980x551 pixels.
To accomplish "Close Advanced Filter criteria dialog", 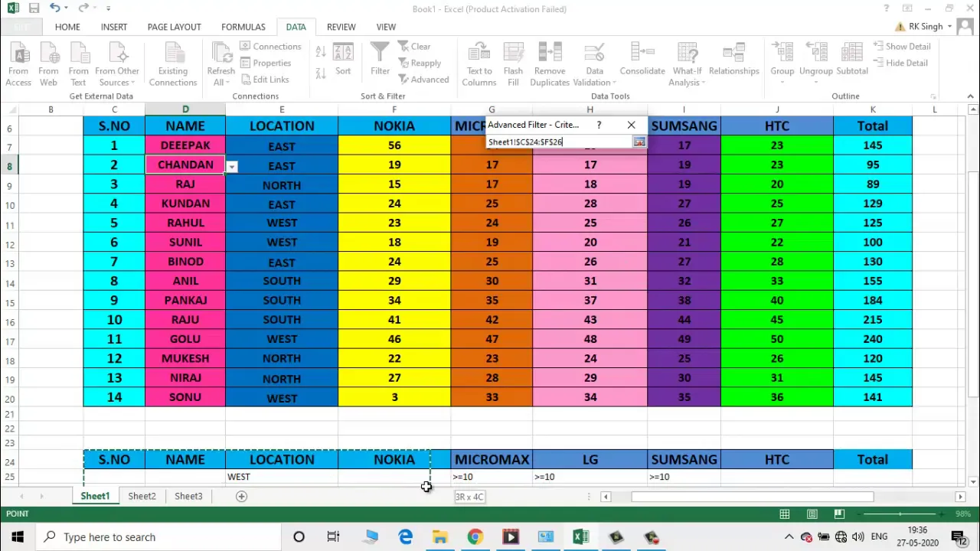I will (x=631, y=125).
